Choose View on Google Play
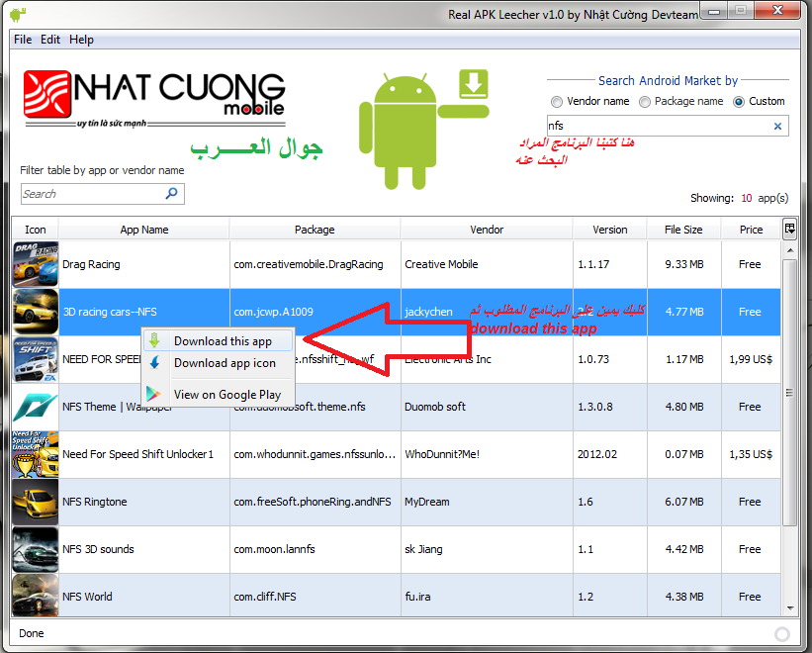Viewport: 812px width, 653px height. (218, 395)
